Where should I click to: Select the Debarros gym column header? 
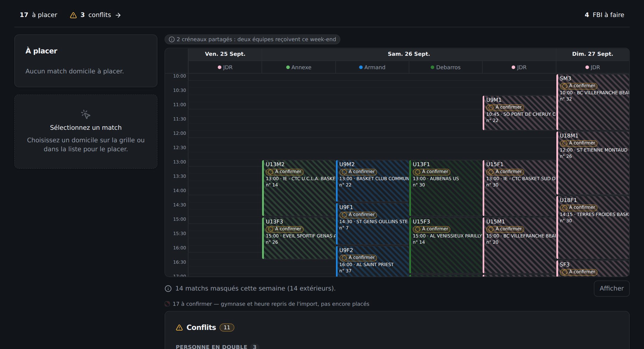point(446,67)
